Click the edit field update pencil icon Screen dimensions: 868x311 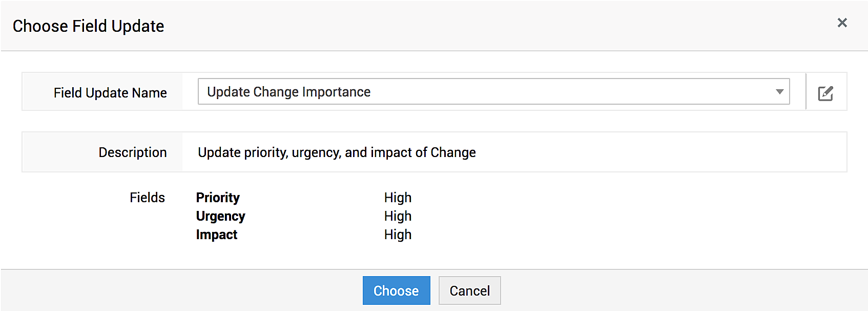[825, 93]
